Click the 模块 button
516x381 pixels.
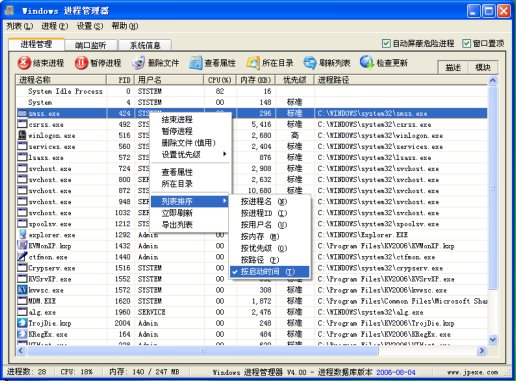tap(483, 67)
